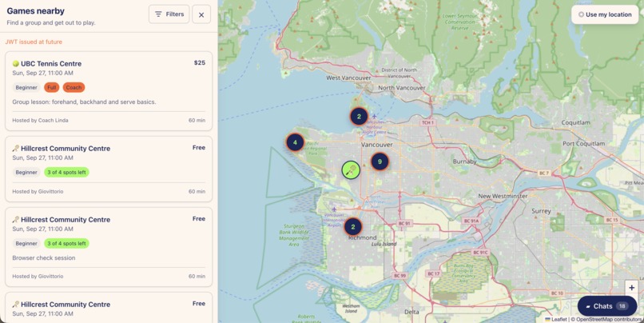Open the Leaflet attribution link
644x323 pixels.
(x=556, y=319)
